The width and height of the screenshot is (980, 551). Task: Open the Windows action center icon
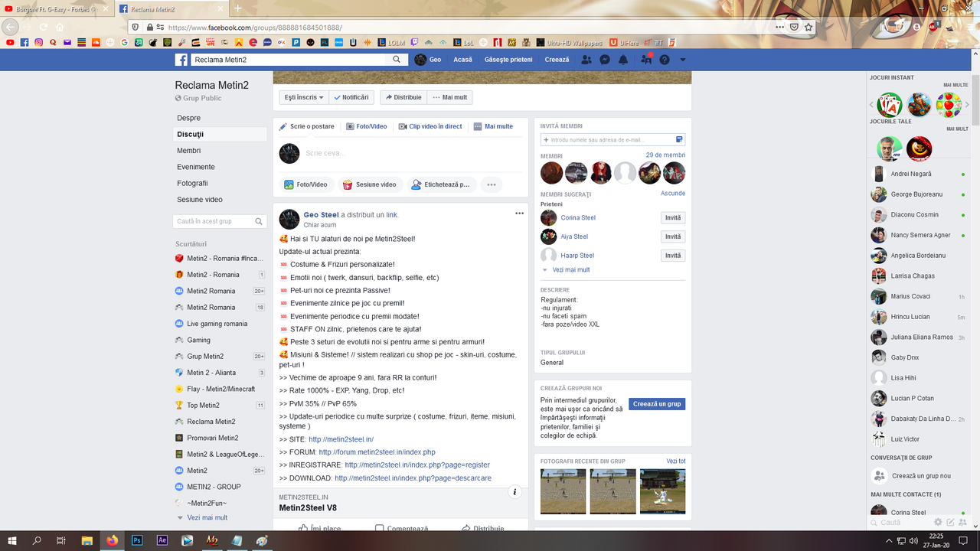(963, 540)
